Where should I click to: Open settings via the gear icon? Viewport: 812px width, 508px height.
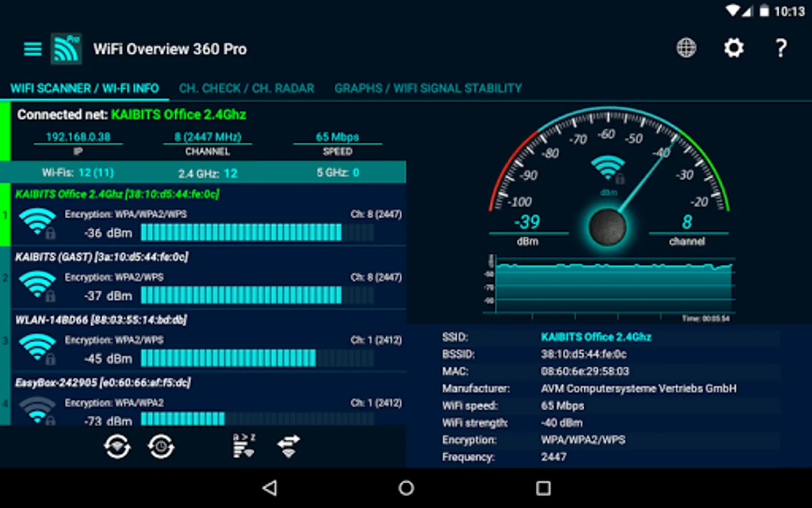734,48
